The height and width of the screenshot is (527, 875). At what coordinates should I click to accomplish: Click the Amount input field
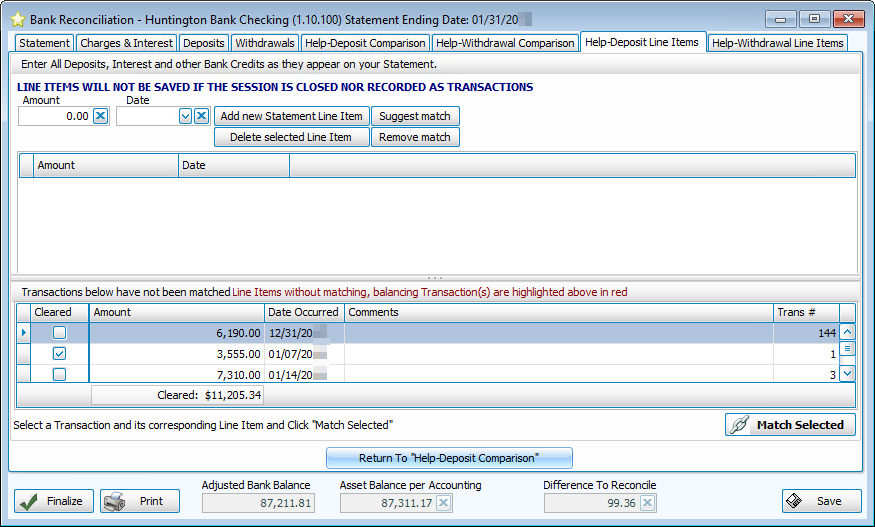pos(55,116)
